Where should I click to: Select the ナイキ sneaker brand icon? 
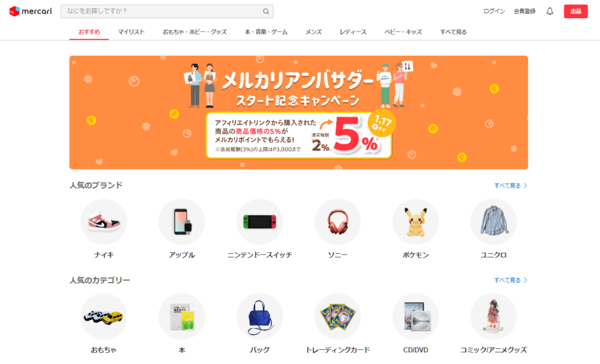[x=104, y=222]
